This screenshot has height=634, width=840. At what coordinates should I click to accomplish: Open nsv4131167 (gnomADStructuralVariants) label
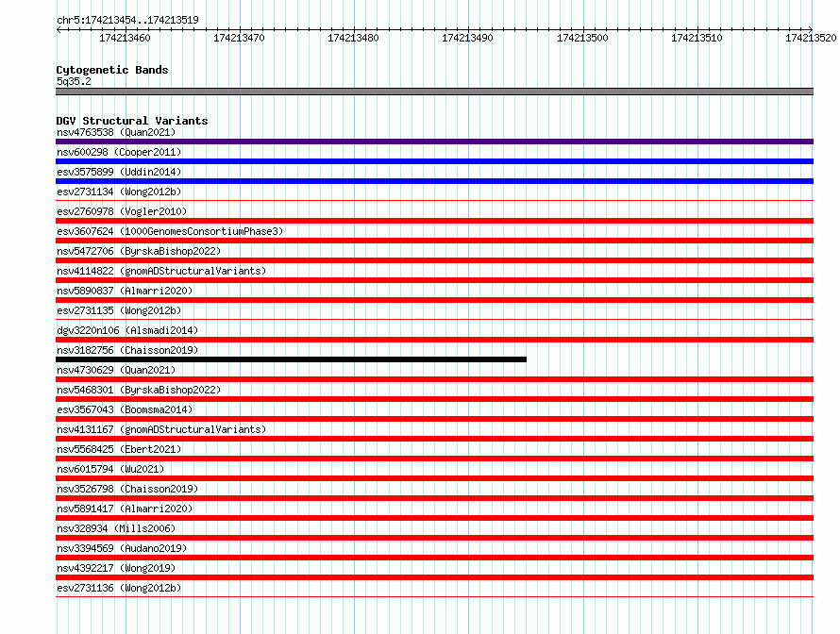click(161, 429)
